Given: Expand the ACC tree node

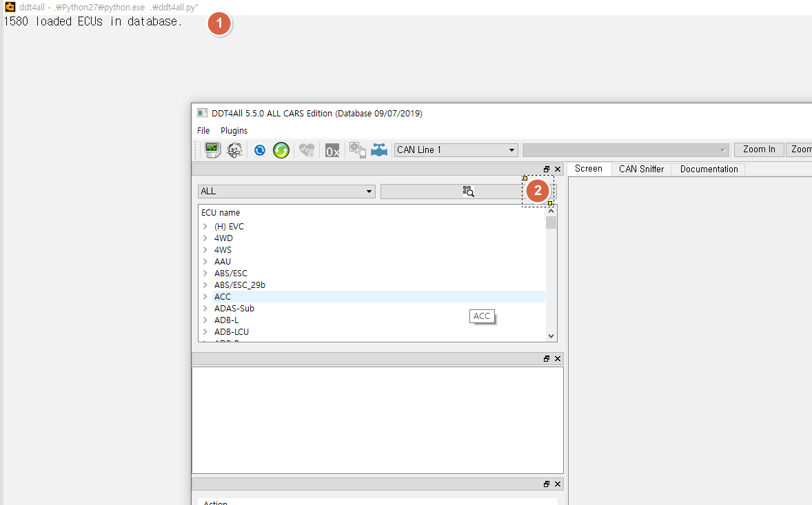Looking at the screenshot, I should [205, 296].
